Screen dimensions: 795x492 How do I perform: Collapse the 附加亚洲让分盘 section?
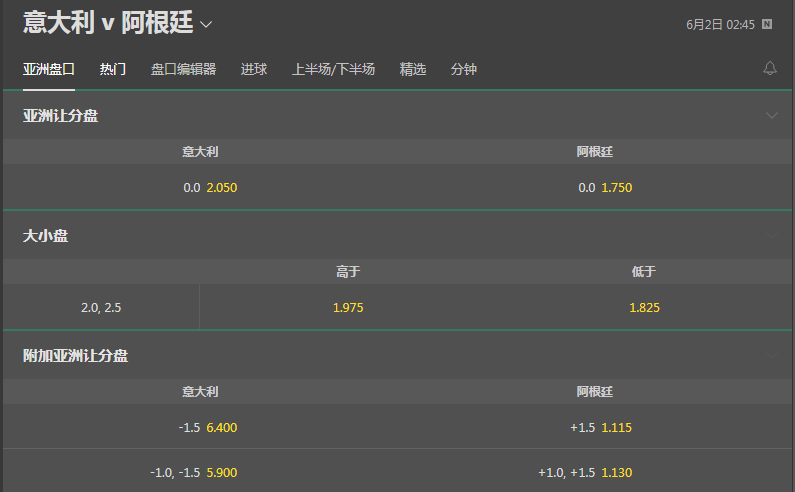[x=771, y=356]
